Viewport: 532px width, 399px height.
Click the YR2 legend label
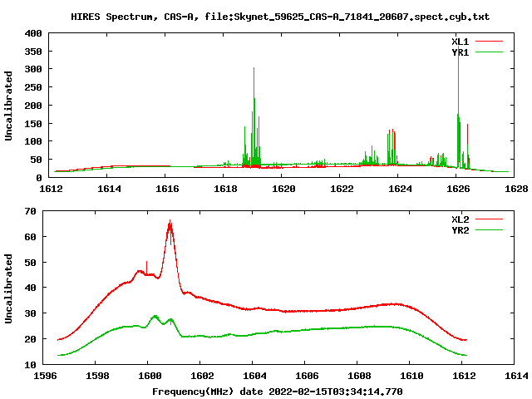[460, 230]
